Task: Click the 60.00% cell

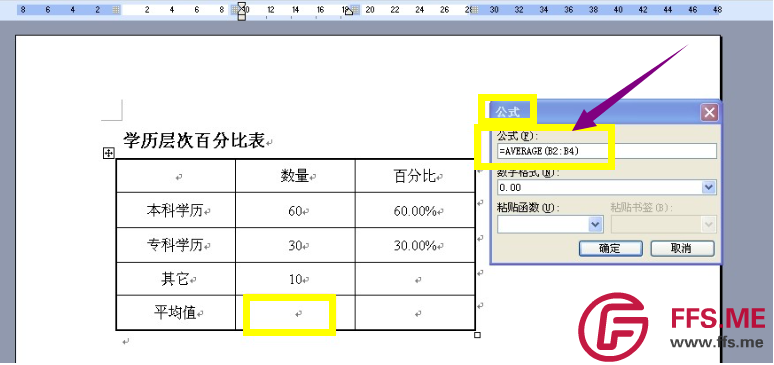Action: point(415,210)
